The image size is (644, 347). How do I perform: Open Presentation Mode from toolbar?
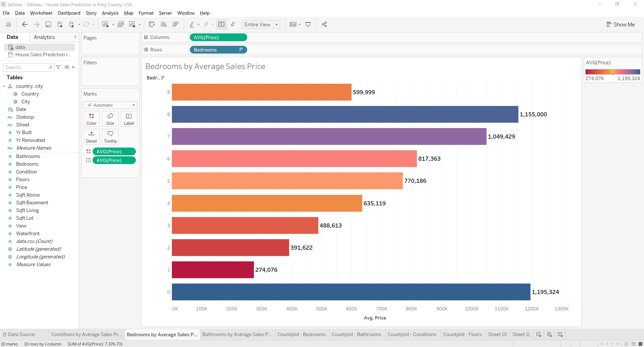[x=308, y=24]
